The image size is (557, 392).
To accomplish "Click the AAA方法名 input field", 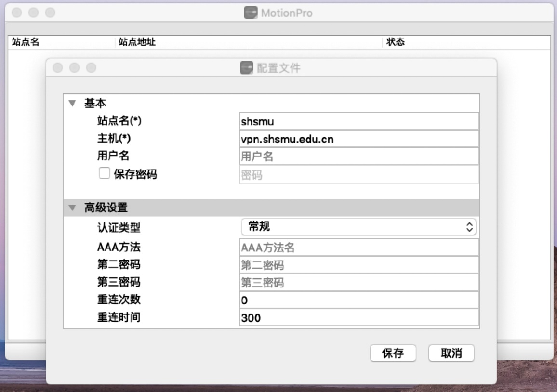I will pos(359,248).
